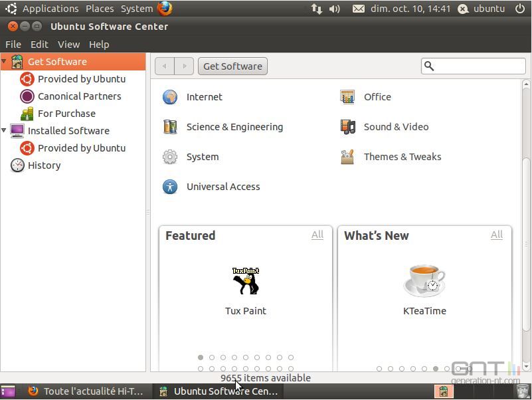Click the Tux Paint penguin icon
Image resolution: width=532 pixels, height=400 pixels.
246,281
